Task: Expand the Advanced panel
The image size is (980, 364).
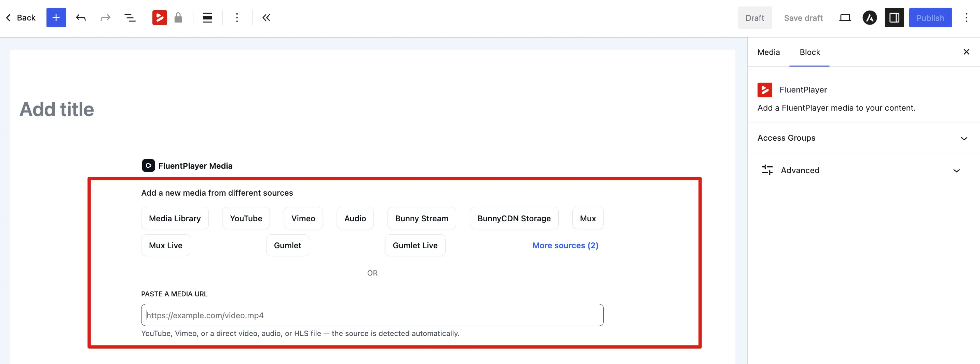Action: [863, 170]
